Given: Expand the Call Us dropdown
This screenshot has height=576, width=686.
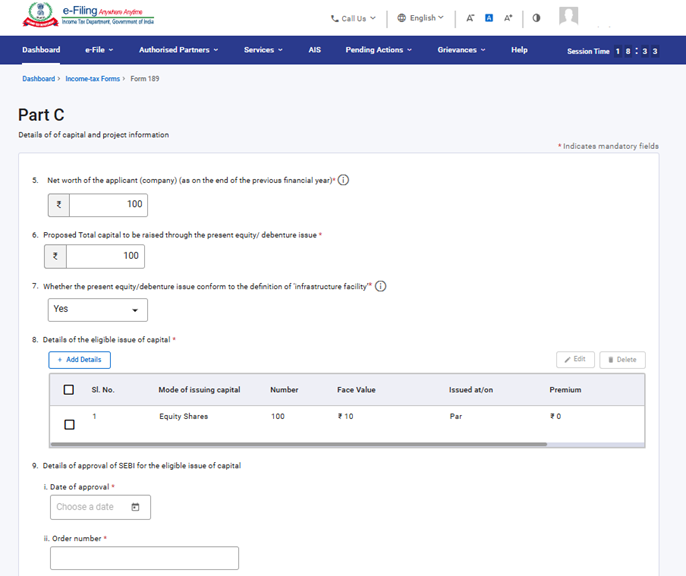Looking at the screenshot, I should click(352, 18).
